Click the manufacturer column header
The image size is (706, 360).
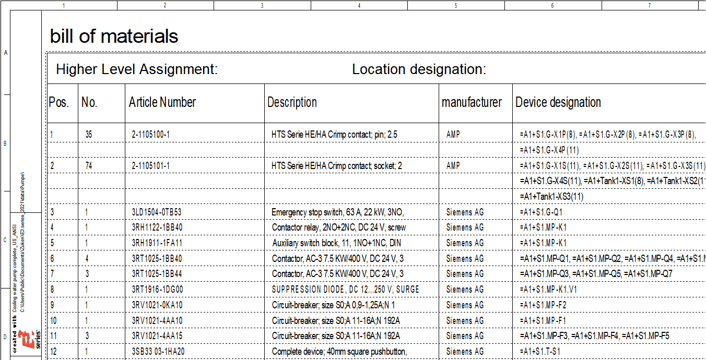[471, 102]
